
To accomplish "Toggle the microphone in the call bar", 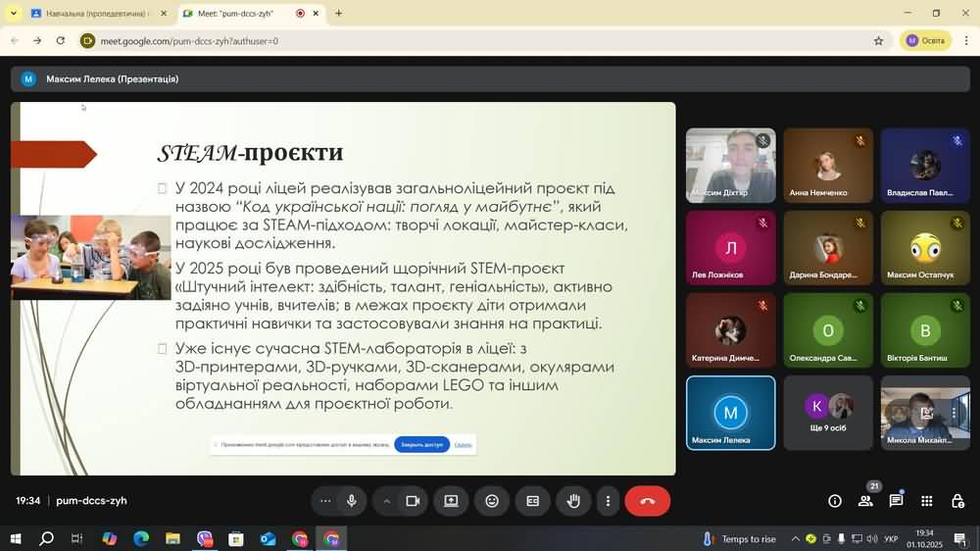I will (351, 501).
